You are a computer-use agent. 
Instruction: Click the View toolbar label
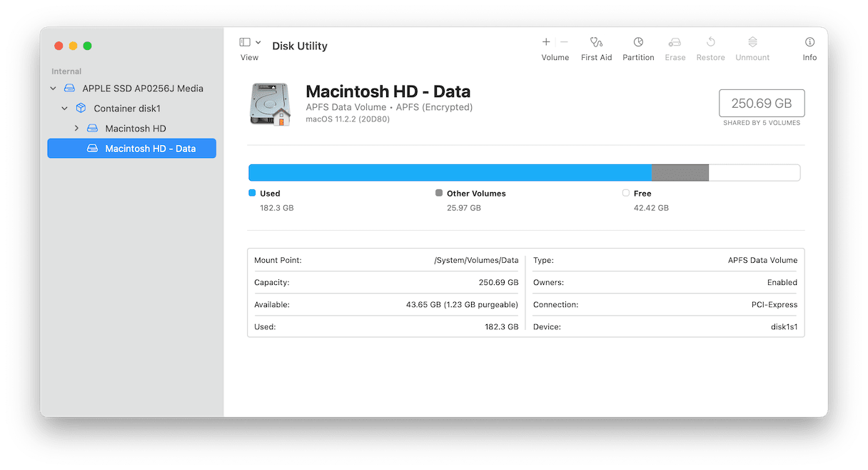250,58
